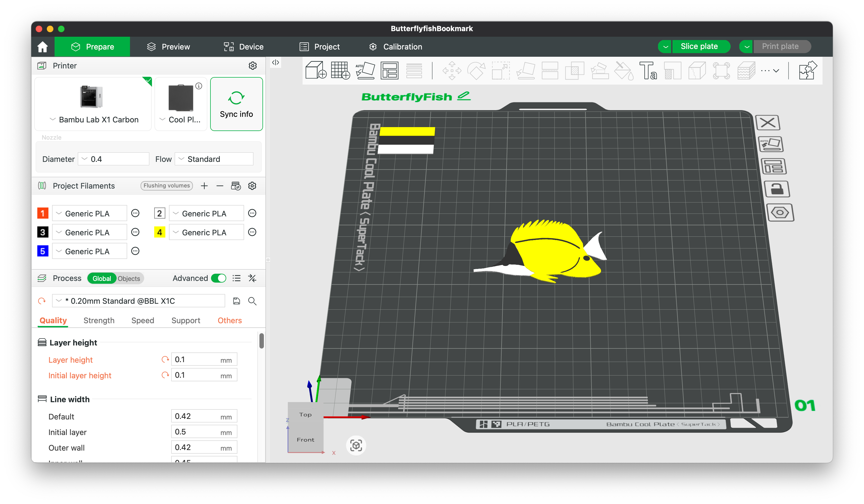Select the Color painting tool

click(624, 71)
